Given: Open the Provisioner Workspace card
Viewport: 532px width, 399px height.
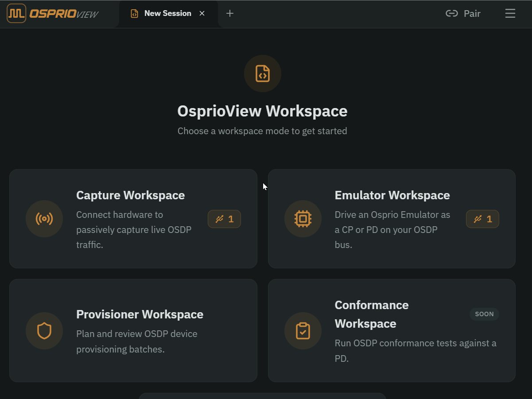Looking at the screenshot, I should tap(133, 330).
